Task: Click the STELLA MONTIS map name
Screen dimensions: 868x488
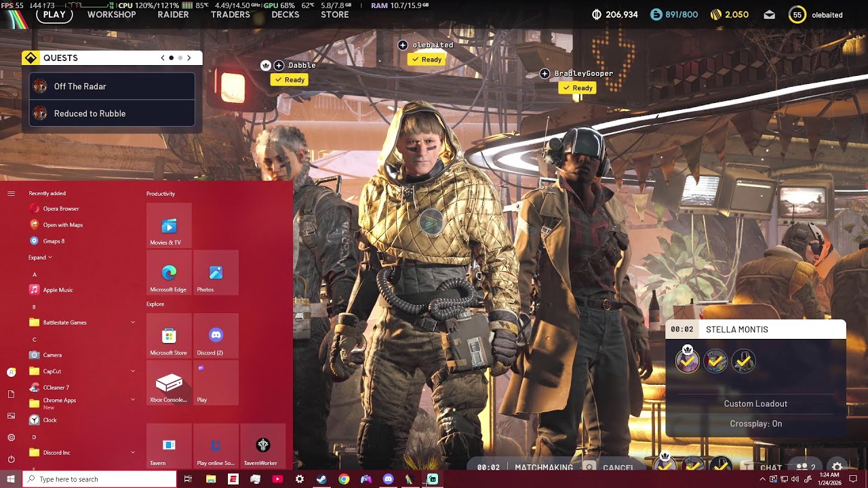Action: 737,330
